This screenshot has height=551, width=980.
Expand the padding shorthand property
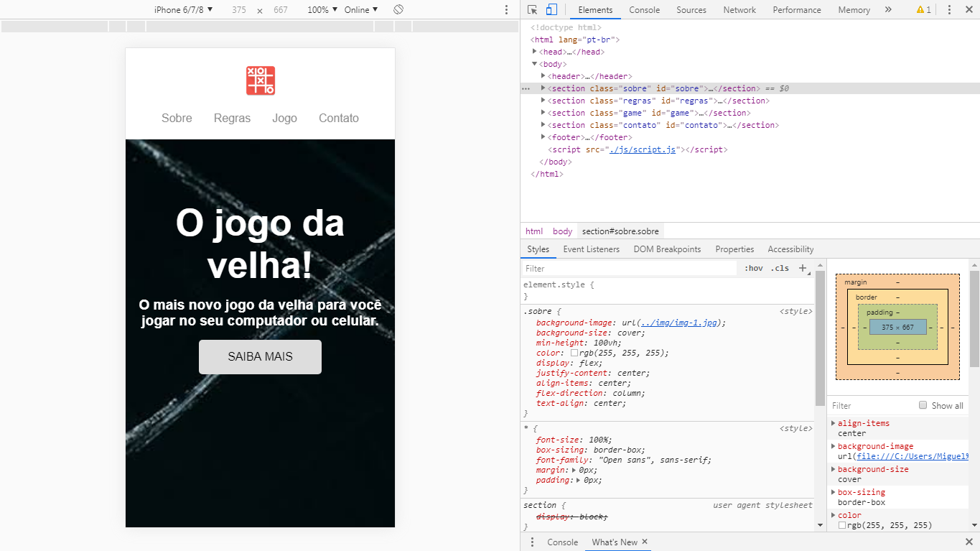(x=579, y=480)
